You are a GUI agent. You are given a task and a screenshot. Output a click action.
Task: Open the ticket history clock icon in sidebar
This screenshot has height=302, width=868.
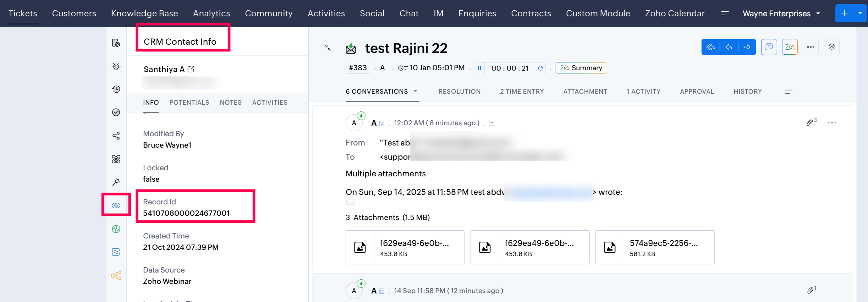point(116,89)
